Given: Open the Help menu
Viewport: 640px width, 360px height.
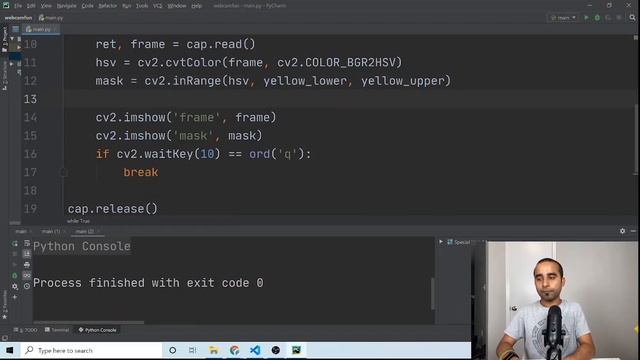Looking at the screenshot, I should click(x=196, y=6).
